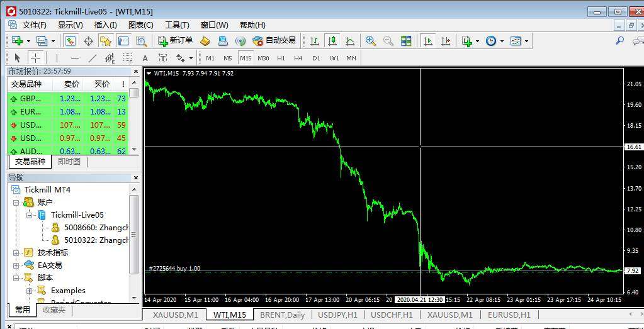Open the 工具(T) menu
Screen dimensions: 644x329
tap(177, 25)
